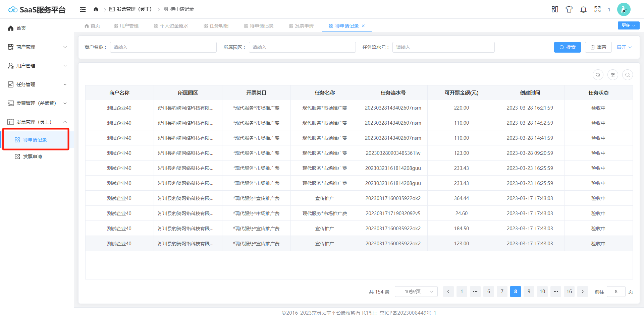
Task: Click serial number 20230317171903209​2v5
Action: point(393,213)
